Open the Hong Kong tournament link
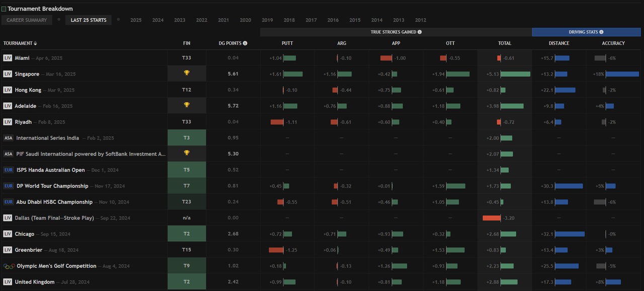The width and height of the screenshot is (644, 291). (x=28, y=90)
